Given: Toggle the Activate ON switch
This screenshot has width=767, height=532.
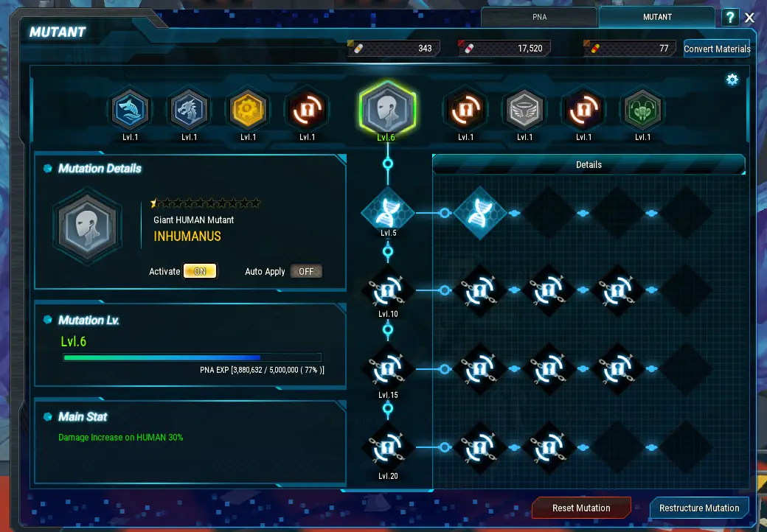Looking at the screenshot, I should pos(200,271).
